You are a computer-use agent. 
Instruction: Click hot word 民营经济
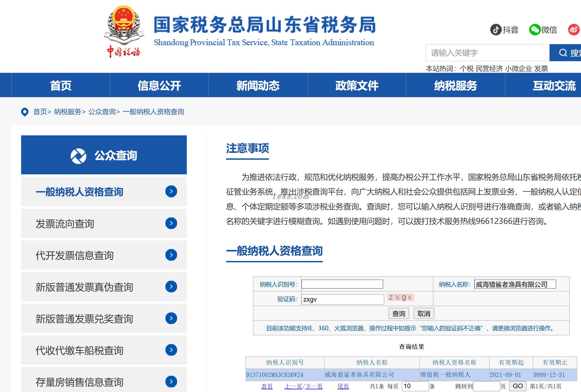point(489,69)
